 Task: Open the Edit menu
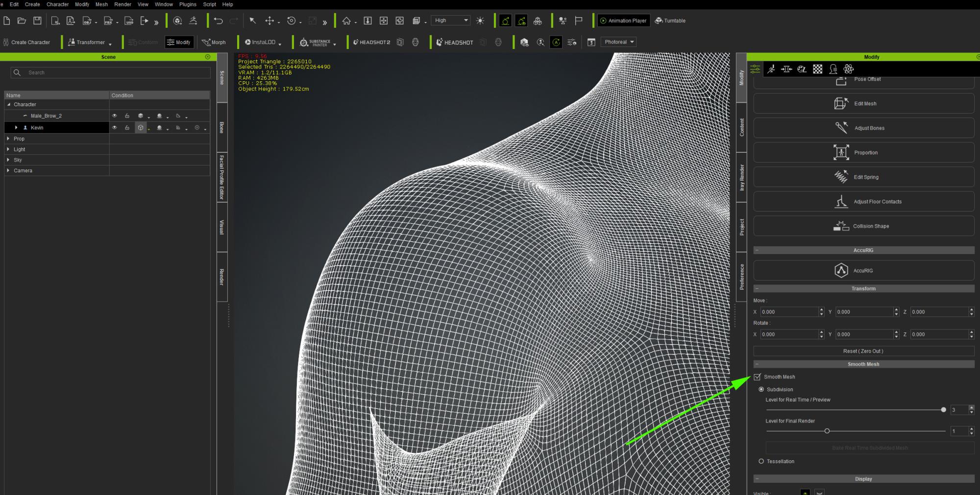[x=14, y=4]
